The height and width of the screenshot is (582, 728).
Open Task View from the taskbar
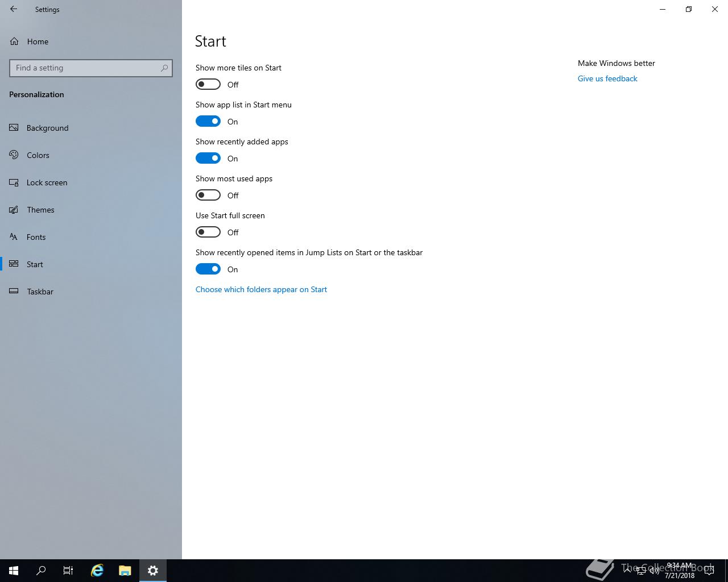68,571
